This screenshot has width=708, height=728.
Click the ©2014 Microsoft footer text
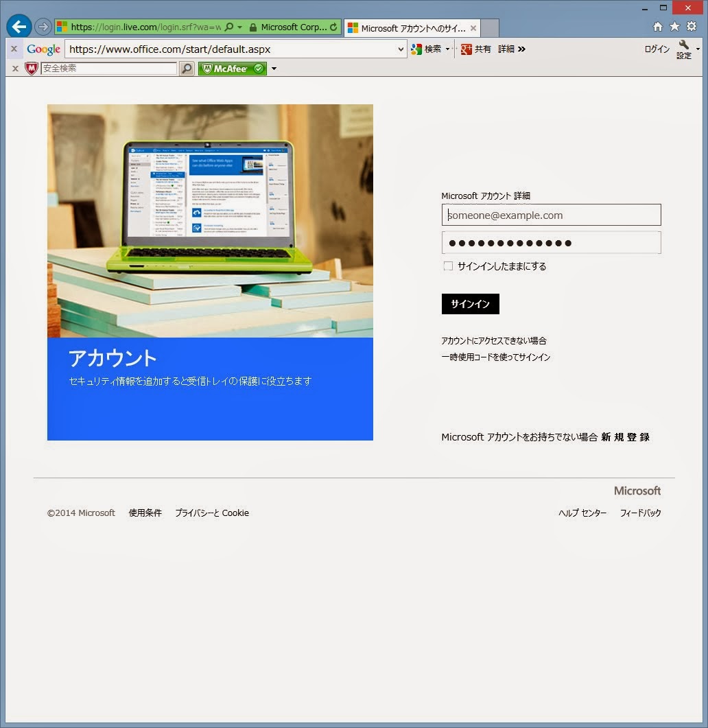coord(81,513)
